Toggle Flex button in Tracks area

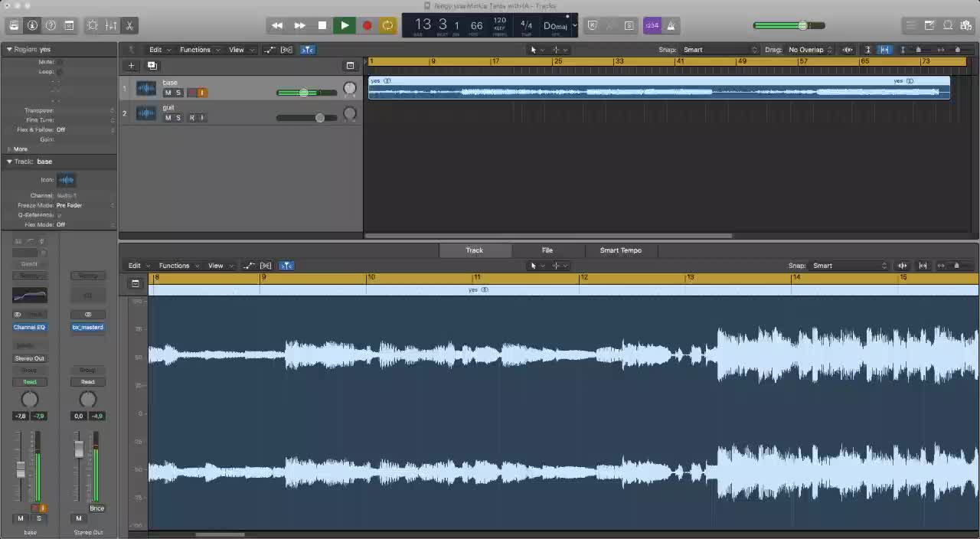pyautogui.click(x=287, y=50)
